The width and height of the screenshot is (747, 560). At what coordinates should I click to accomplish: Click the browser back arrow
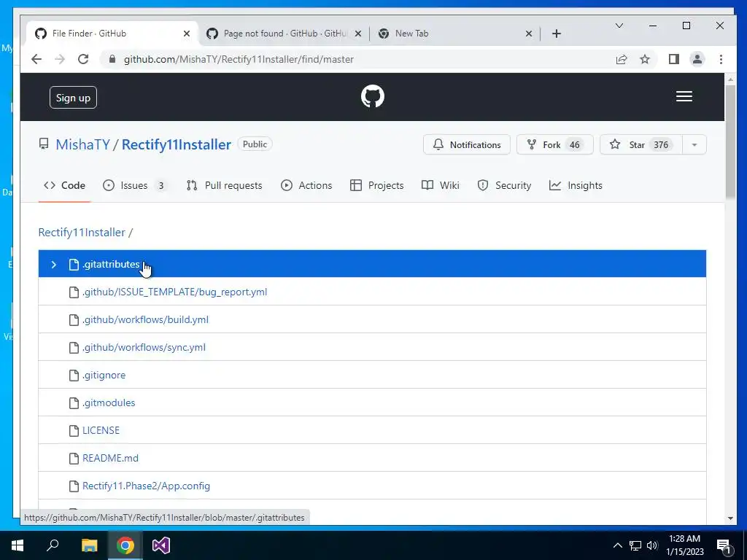(36, 60)
